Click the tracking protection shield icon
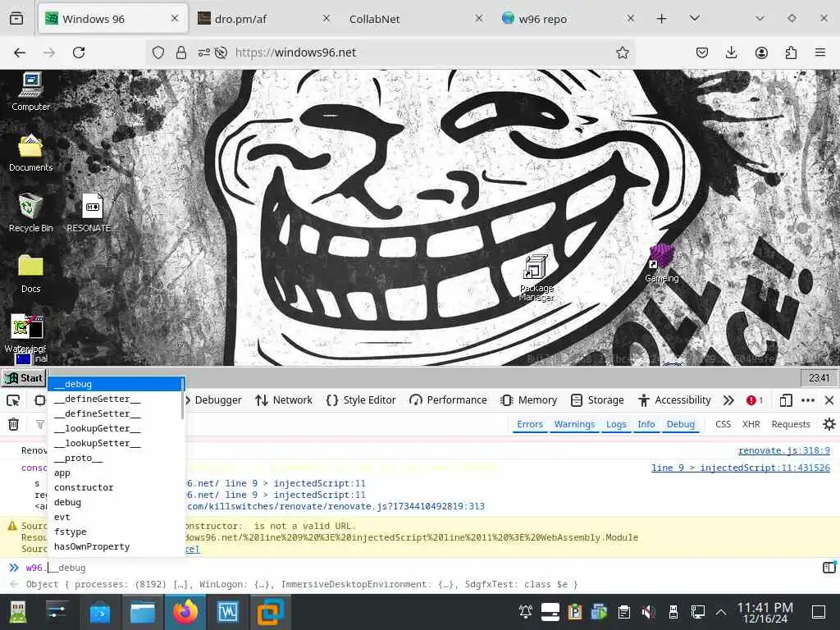 pyautogui.click(x=158, y=52)
